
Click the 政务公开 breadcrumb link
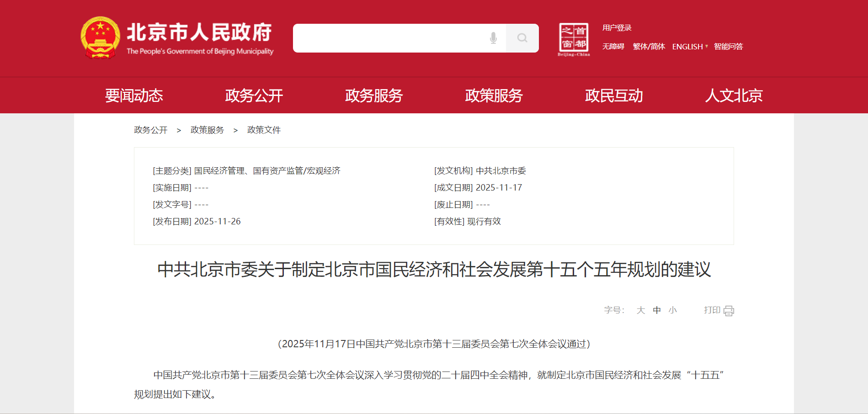click(150, 130)
